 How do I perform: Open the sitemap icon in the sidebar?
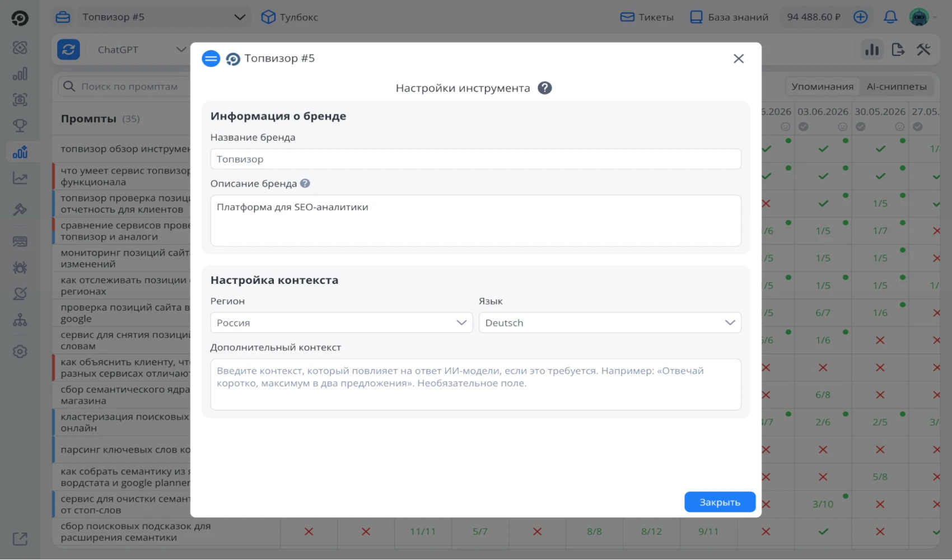[20, 320]
